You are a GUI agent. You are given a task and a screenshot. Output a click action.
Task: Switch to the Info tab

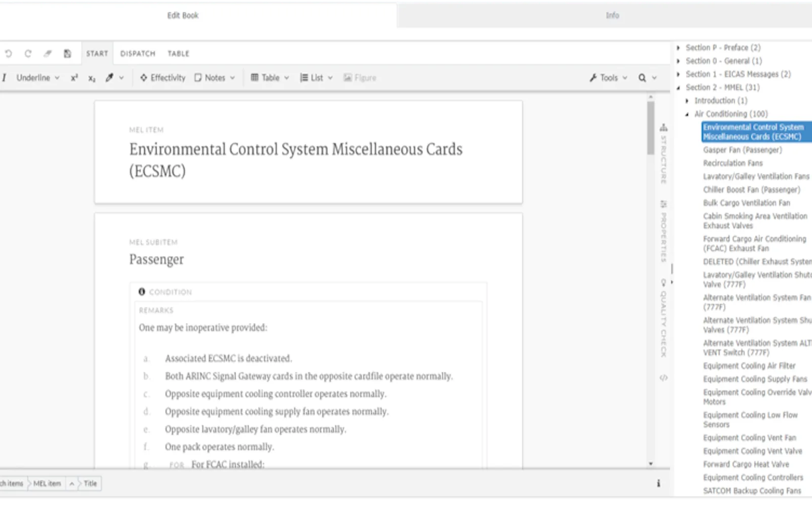pyautogui.click(x=612, y=15)
